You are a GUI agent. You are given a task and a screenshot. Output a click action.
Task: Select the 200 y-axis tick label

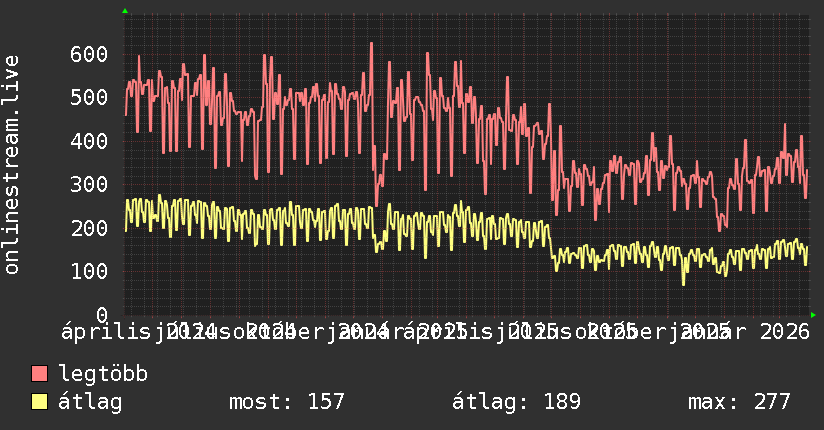click(89, 228)
